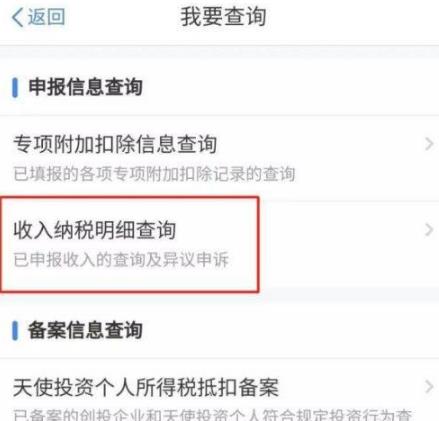Click description starting 已备案的创投企业
Image resolution: width=439 pixels, height=421 pixels.
(x=213, y=415)
